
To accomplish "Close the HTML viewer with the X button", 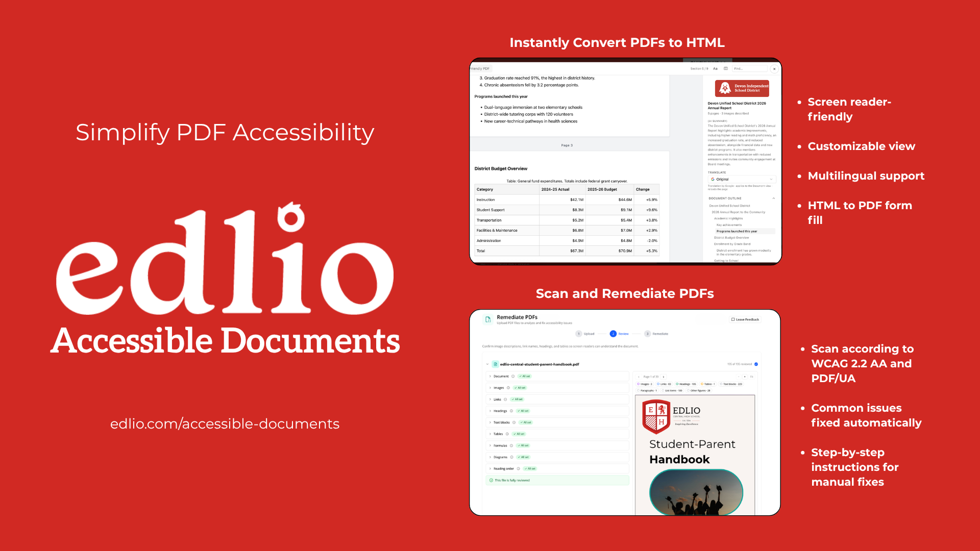I will (x=774, y=69).
